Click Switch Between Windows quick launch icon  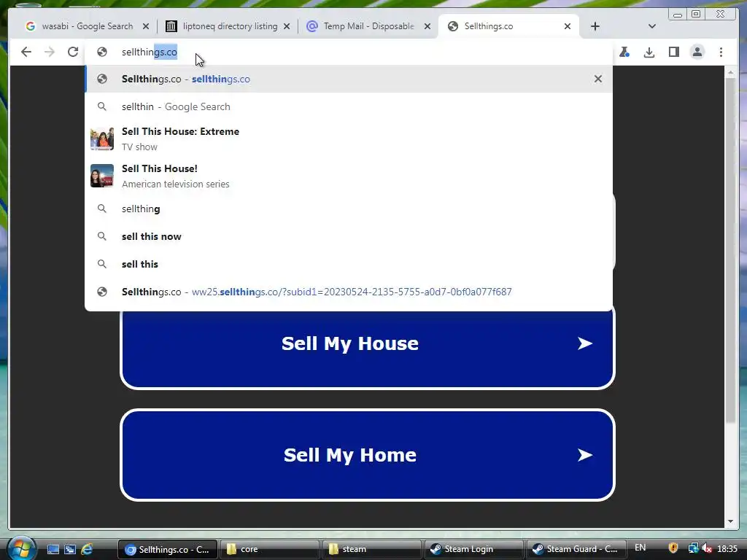pos(70,550)
